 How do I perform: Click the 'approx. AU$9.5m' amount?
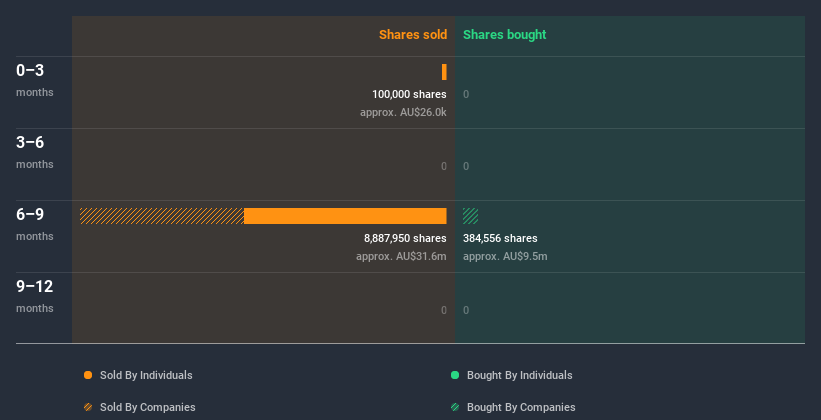(x=505, y=257)
